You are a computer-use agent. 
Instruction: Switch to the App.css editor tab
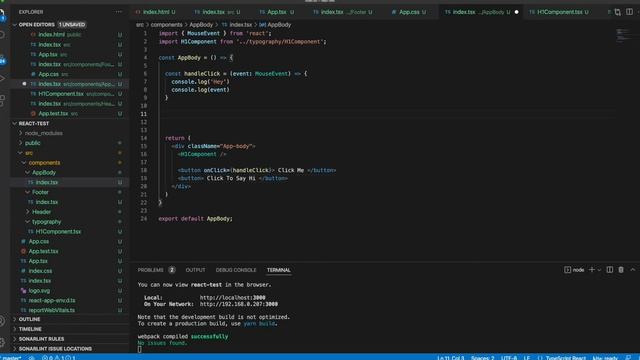click(x=409, y=12)
